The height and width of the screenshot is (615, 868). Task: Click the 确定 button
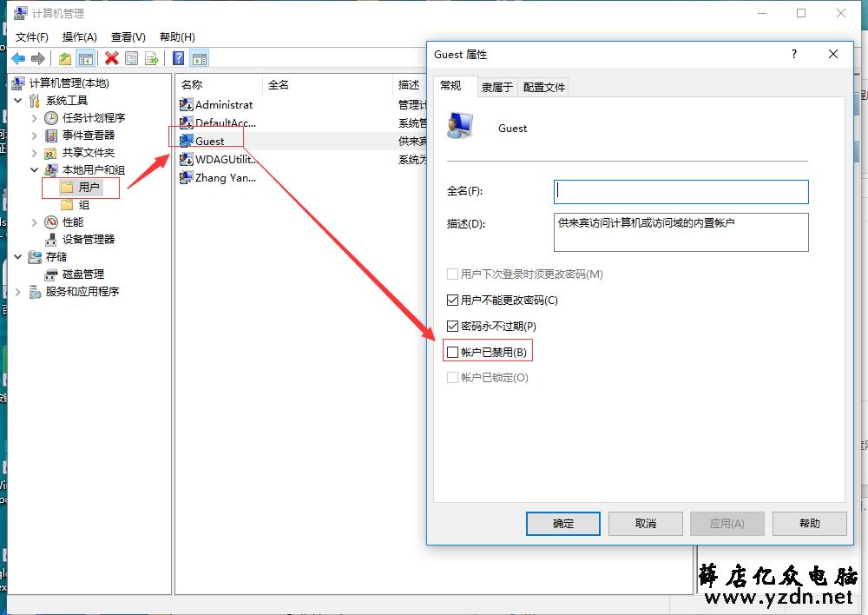click(563, 524)
